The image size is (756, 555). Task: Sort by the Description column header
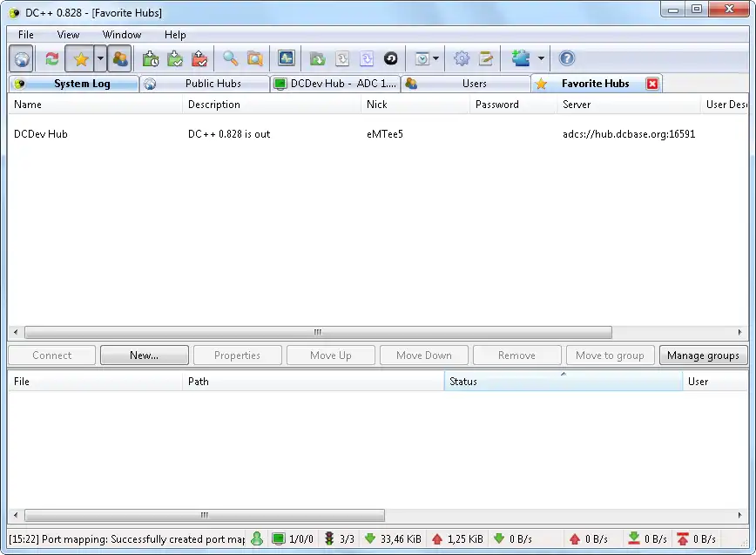[272, 105]
